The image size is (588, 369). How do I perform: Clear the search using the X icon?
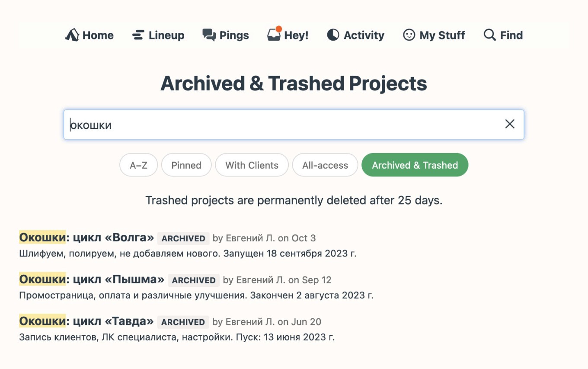pyautogui.click(x=510, y=124)
